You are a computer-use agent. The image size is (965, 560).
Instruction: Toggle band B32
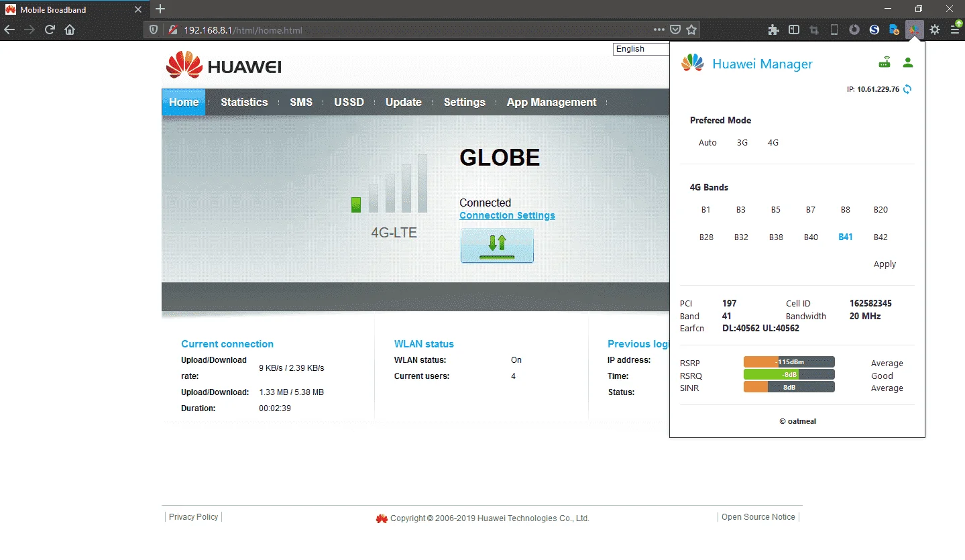(741, 237)
